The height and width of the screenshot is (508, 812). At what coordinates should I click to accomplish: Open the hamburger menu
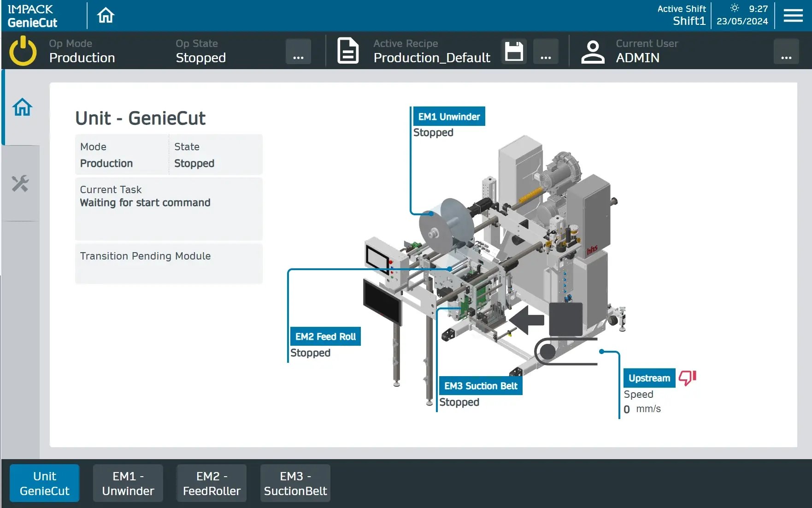coord(793,15)
